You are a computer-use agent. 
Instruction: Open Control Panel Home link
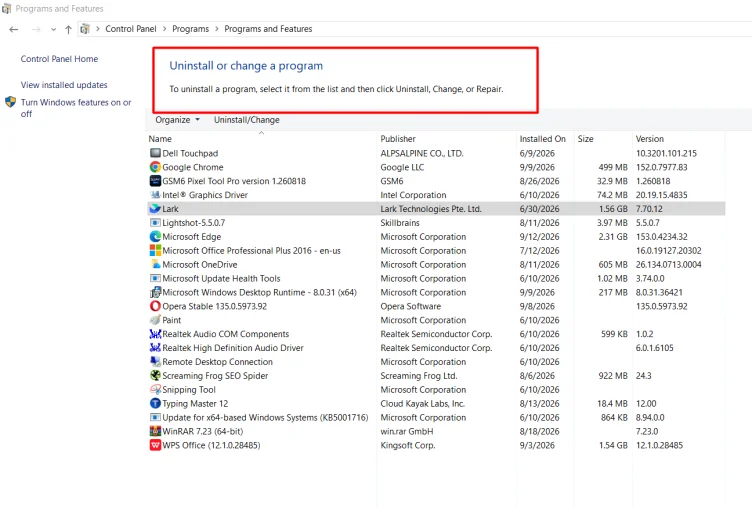pos(59,59)
